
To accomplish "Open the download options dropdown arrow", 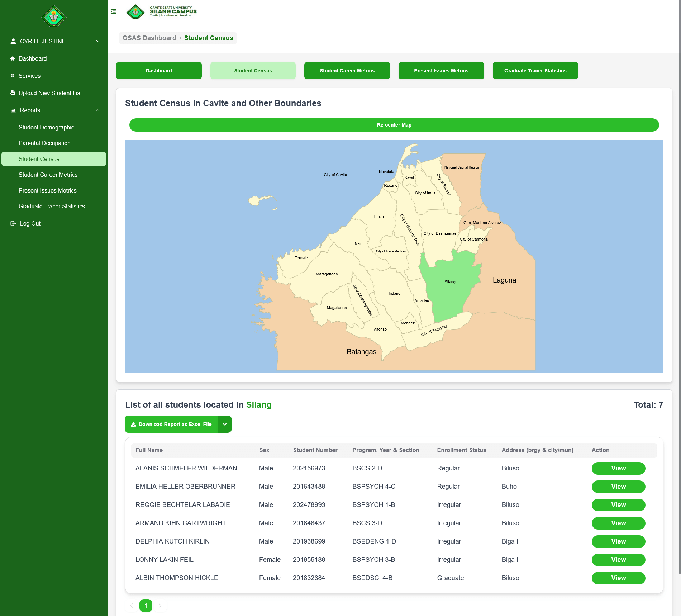I will click(225, 424).
